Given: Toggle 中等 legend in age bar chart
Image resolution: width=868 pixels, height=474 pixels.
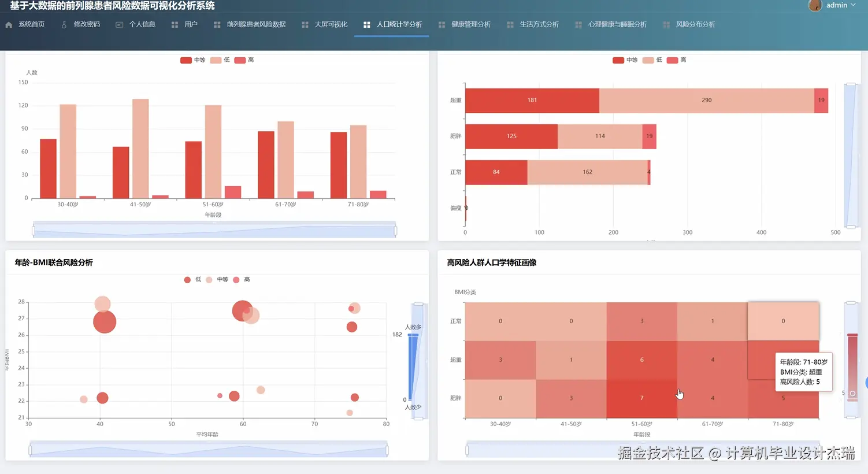Looking at the screenshot, I should pyautogui.click(x=193, y=60).
